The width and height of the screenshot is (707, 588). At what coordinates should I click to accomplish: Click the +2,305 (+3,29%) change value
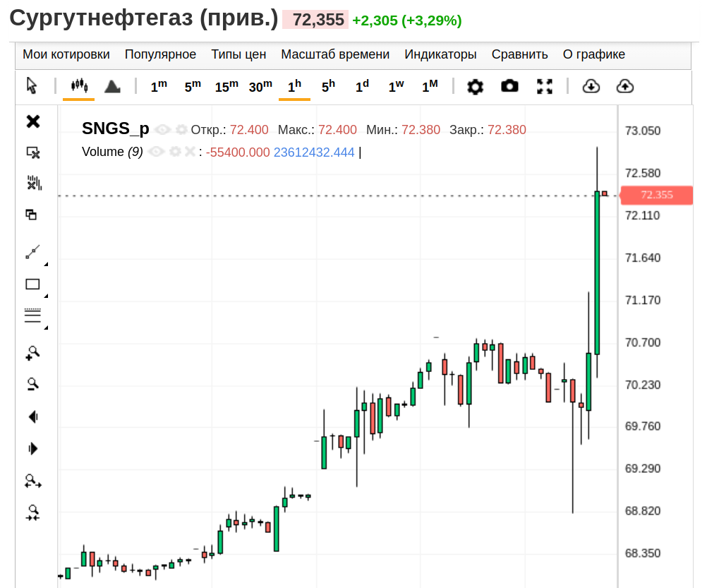tap(406, 20)
